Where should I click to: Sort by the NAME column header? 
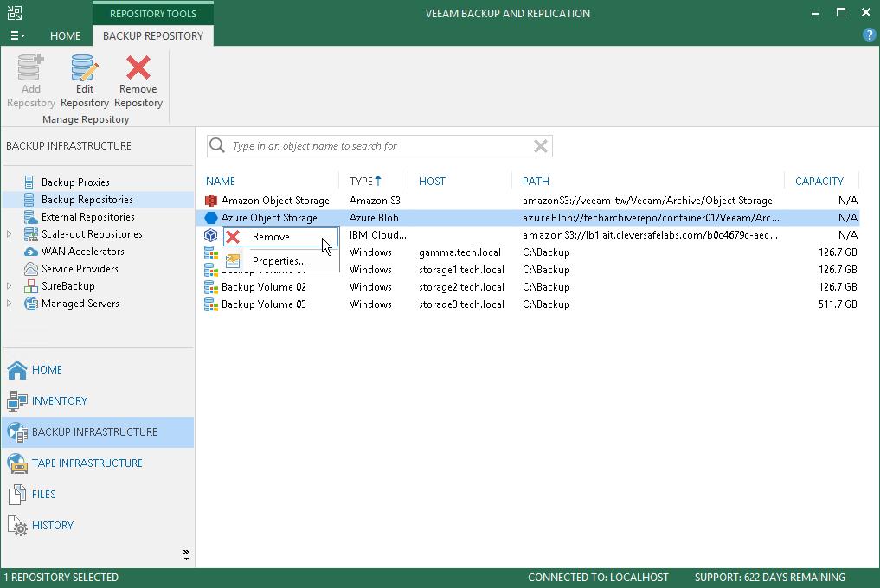click(x=220, y=182)
